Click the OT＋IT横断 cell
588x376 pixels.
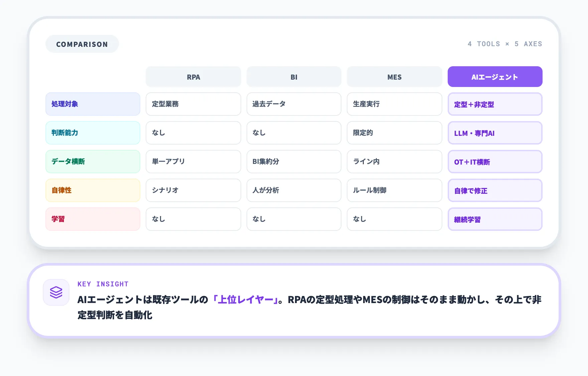tap(494, 162)
